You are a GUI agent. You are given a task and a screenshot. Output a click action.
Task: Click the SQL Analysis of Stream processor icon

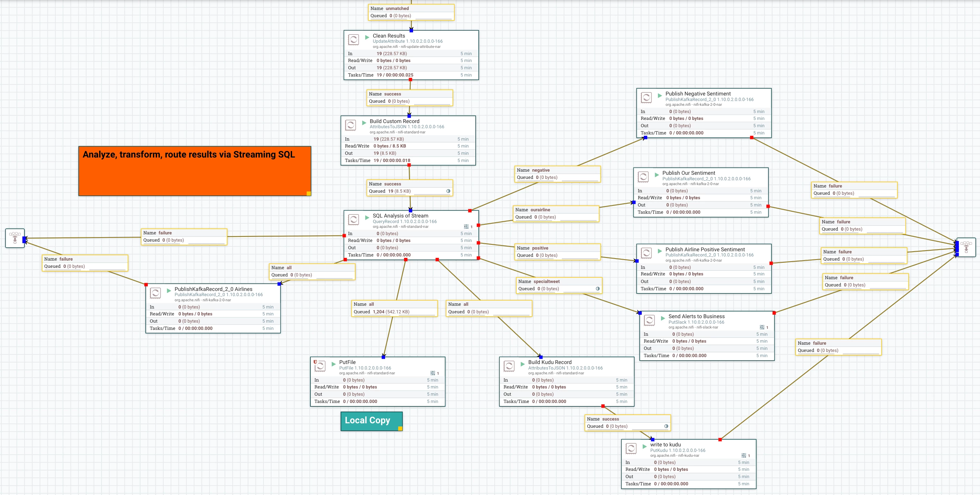point(353,220)
